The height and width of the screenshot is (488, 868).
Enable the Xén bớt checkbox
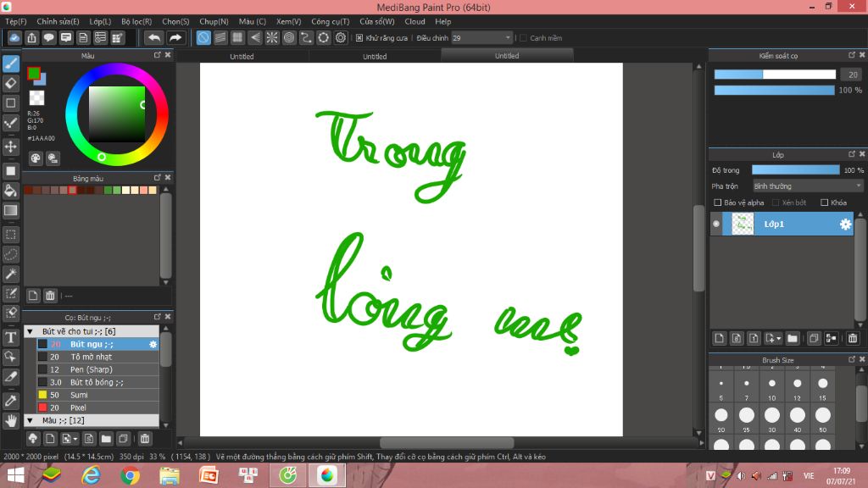(x=776, y=202)
